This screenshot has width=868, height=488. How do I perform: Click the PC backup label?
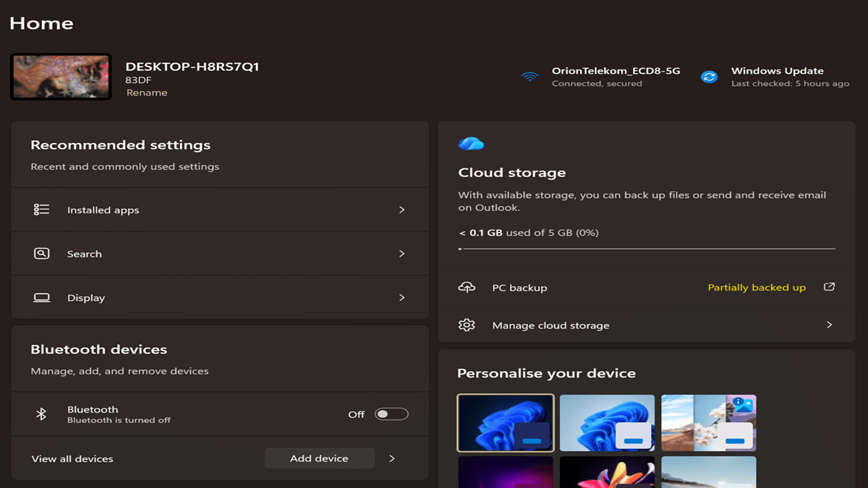(519, 288)
